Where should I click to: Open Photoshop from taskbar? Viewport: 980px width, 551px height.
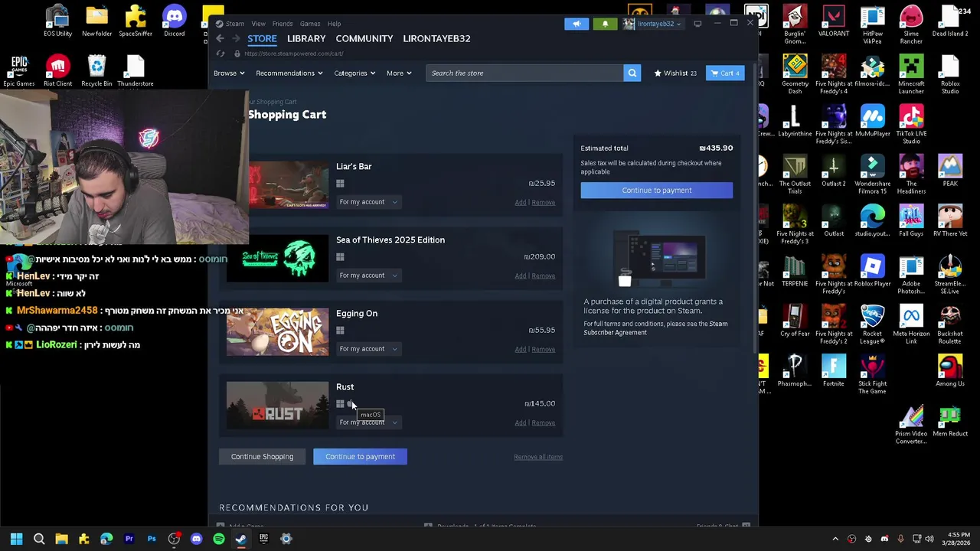152,539
